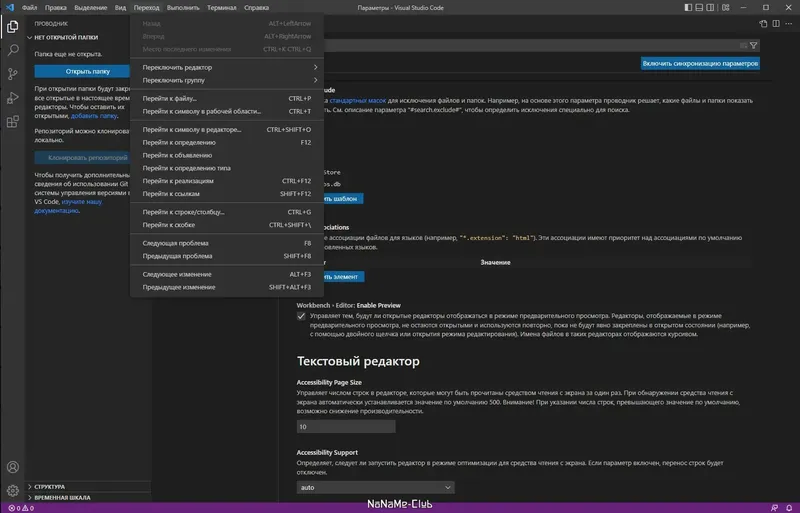
Task: Close the open Переход menu
Action: click(x=146, y=8)
